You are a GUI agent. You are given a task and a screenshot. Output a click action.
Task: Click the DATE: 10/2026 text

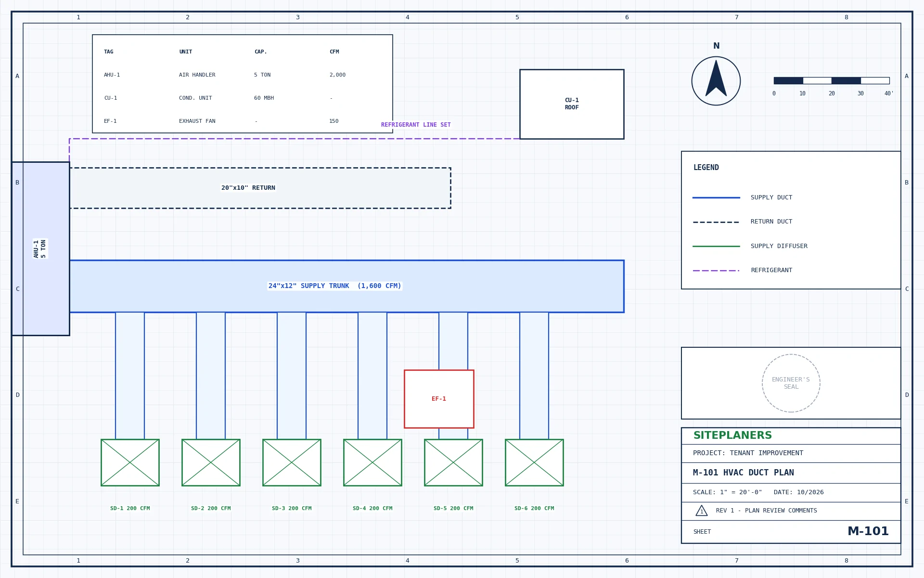pyautogui.click(x=799, y=492)
